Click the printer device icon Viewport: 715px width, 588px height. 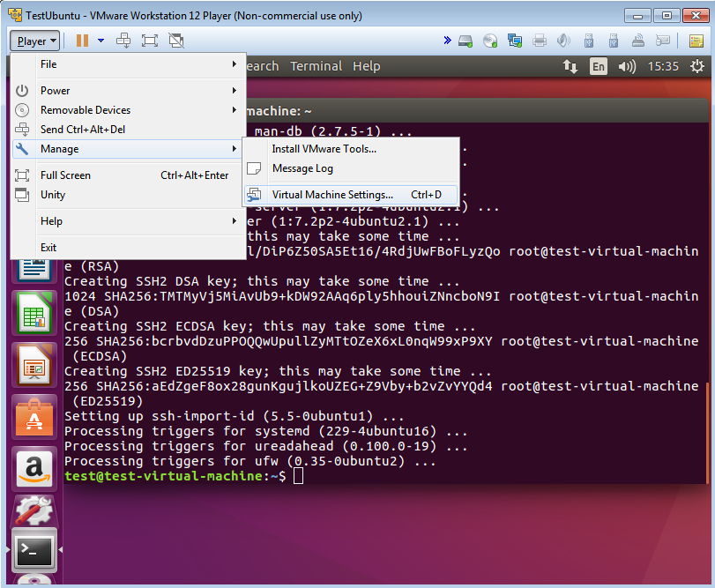[x=540, y=41]
